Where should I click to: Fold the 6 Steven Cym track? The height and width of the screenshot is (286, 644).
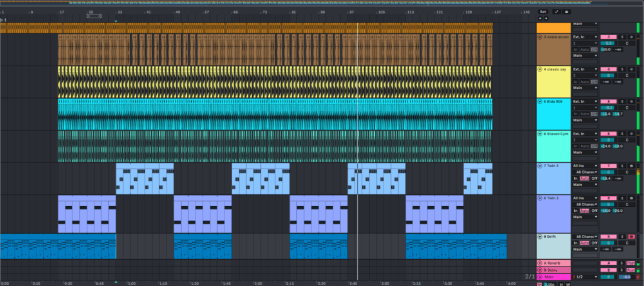point(540,134)
